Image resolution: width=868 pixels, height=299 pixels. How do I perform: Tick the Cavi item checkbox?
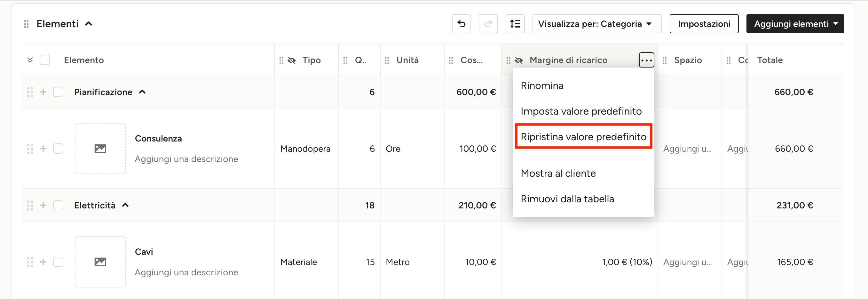[x=58, y=262]
